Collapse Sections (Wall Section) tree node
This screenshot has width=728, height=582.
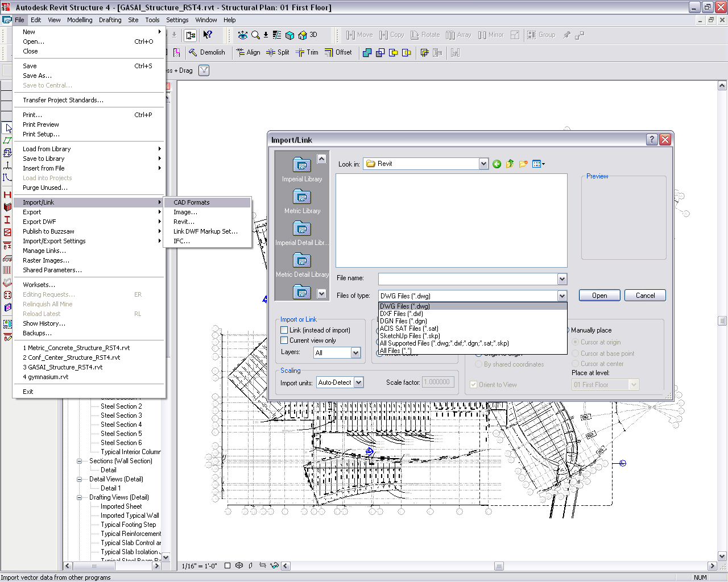pos(80,461)
